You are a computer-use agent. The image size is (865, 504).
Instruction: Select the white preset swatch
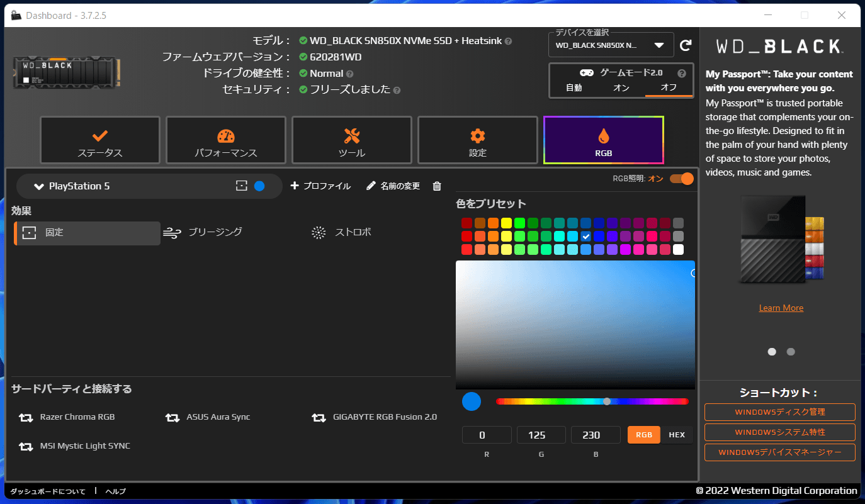[x=678, y=250]
